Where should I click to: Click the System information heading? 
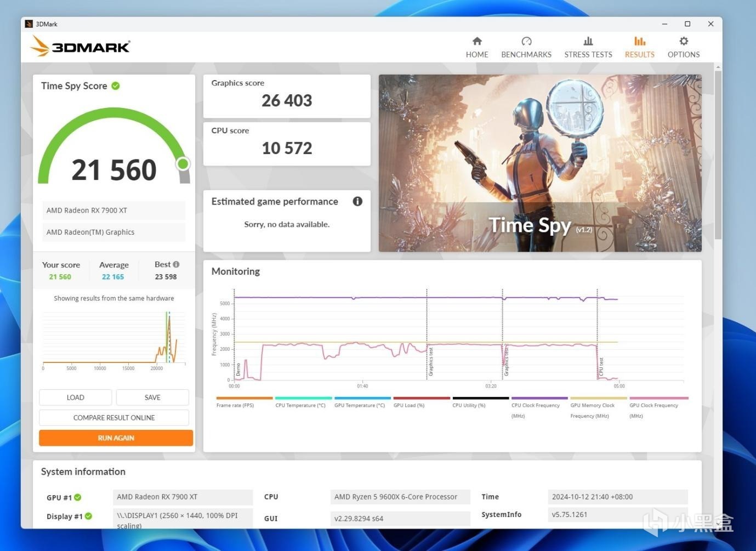pyautogui.click(x=83, y=472)
